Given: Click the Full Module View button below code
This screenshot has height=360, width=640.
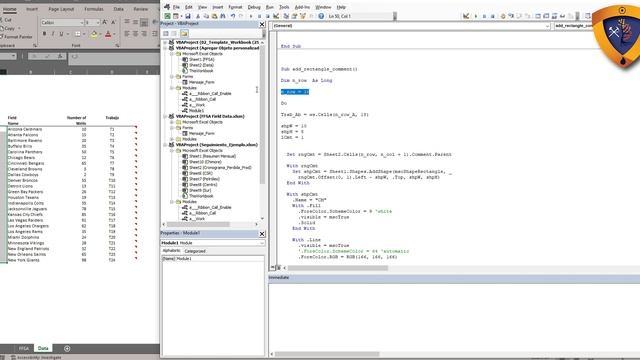Looking at the screenshot, I should click(x=278, y=268).
